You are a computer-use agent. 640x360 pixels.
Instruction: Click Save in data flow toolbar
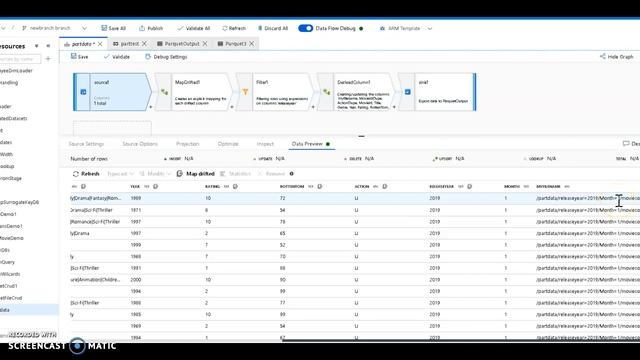coord(80,57)
